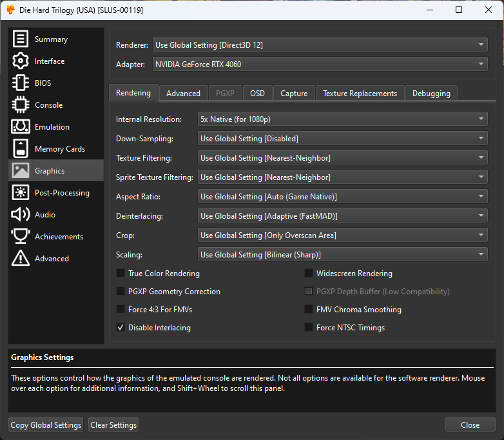Click the DuckStation logo in title bar

10,10
